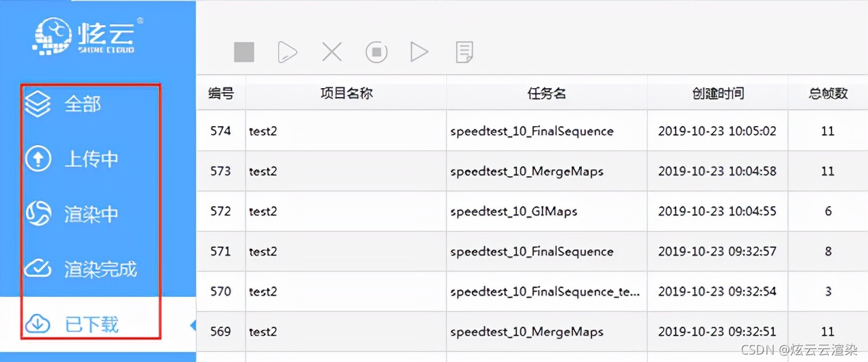Click speedtest_10_FinalSequence_te... task name
The width and height of the screenshot is (868, 362).
coord(545,292)
